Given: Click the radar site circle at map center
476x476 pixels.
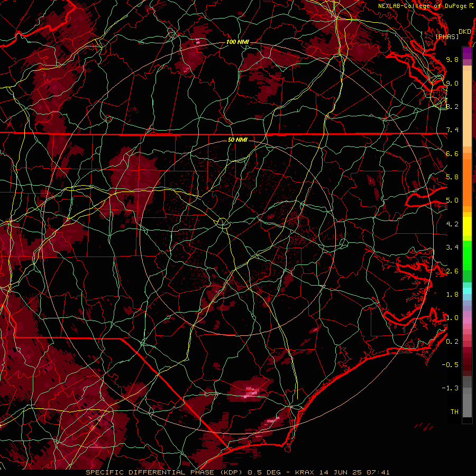Looking at the screenshot, I should [x=223, y=223].
